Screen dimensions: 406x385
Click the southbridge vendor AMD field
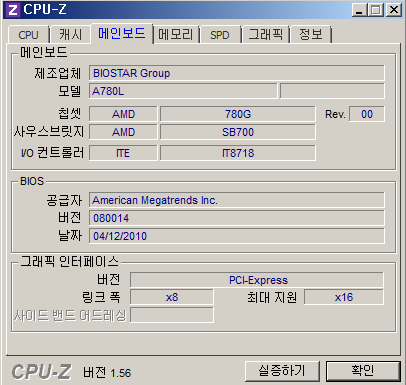point(123,132)
